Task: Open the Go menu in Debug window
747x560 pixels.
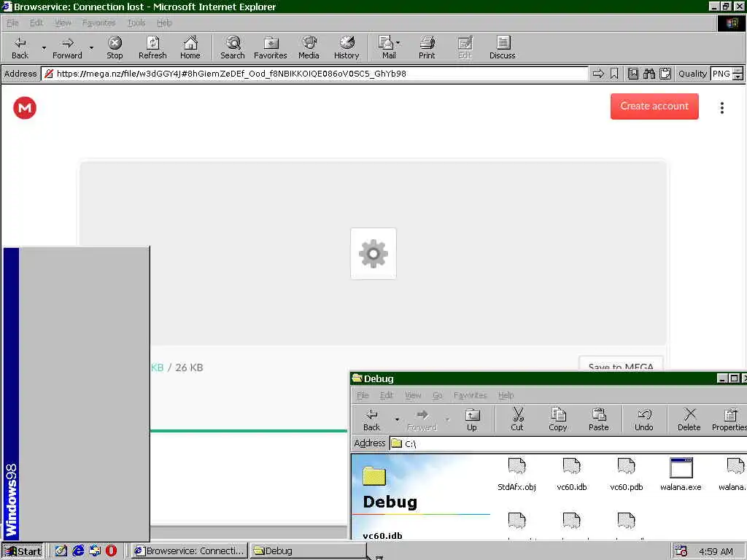Action: 438,395
